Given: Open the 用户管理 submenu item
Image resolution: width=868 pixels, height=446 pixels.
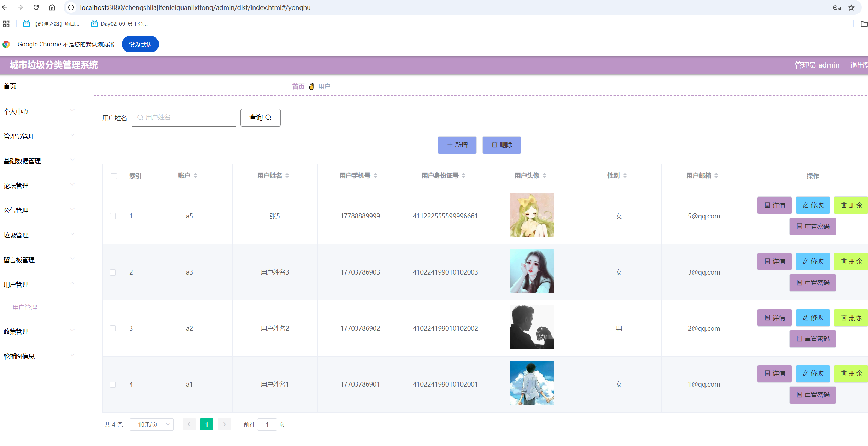Looking at the screenshot, I should tap(25, 307).
